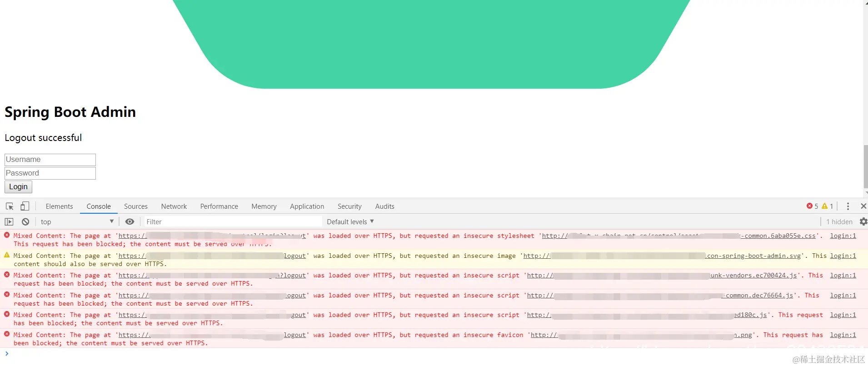Viewport: 868px width, 367px height.
Task: Click the 1 hidden messages label
Action: (839, 221)
